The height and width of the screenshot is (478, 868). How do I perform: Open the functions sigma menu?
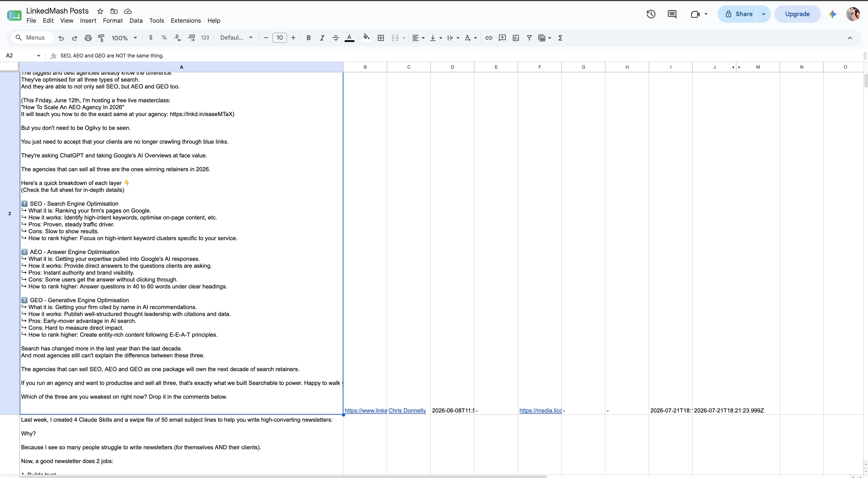tap(560, 38)
